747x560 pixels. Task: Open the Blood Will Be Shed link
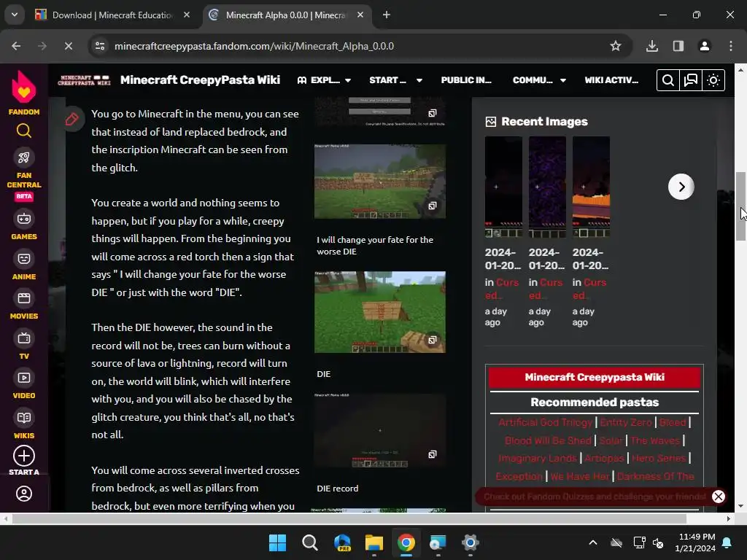click(548, 440)
